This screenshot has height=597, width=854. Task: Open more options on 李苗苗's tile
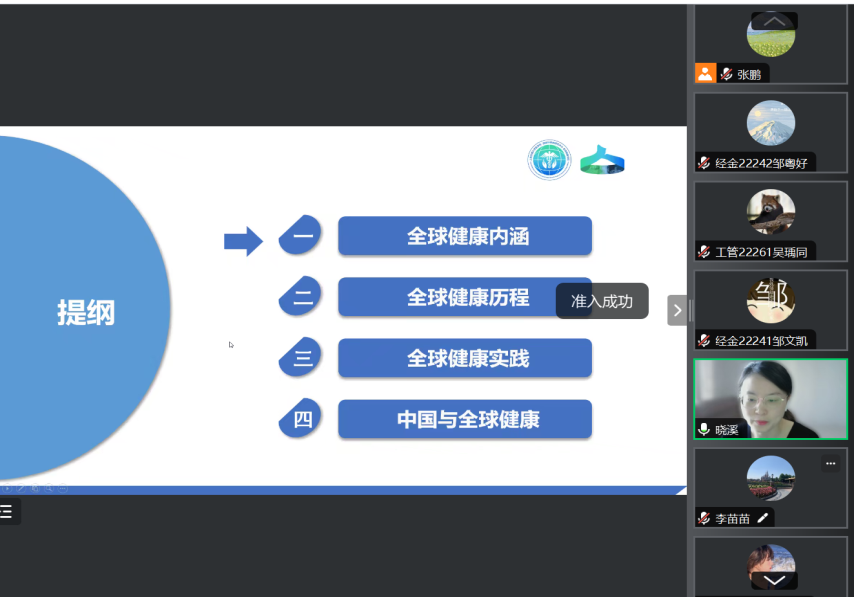tap(830, 464)
